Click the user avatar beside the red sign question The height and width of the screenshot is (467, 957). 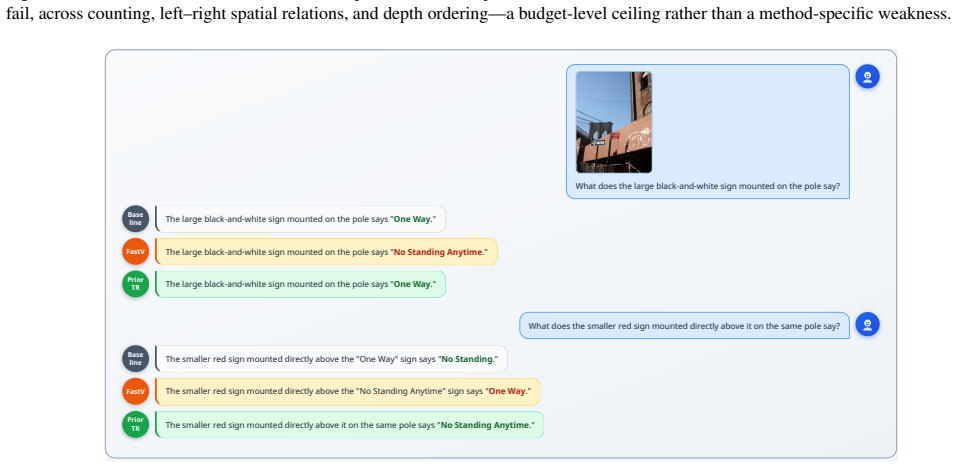click(x=867, y=324)
